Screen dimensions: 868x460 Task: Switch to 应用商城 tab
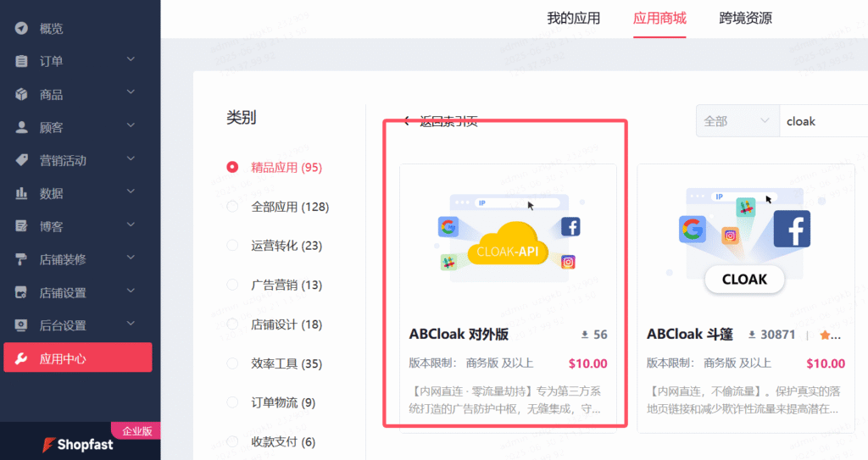659,19
